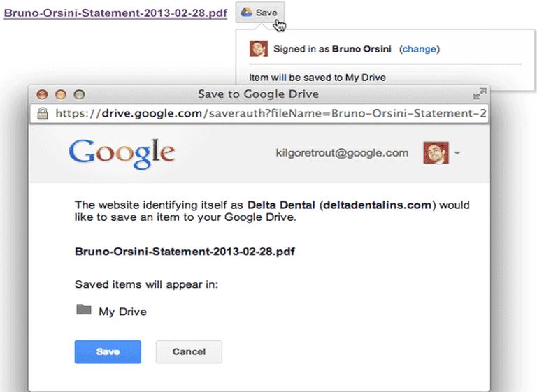537x392 pixels.
Task: Open the account dropdown arrow next to the avatar
Action: click(457, 153)
